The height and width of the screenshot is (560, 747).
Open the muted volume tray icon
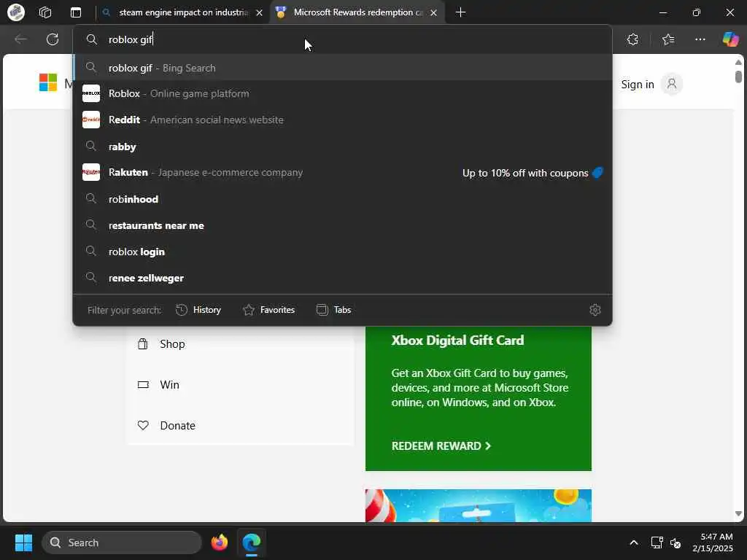click(675, 542)
